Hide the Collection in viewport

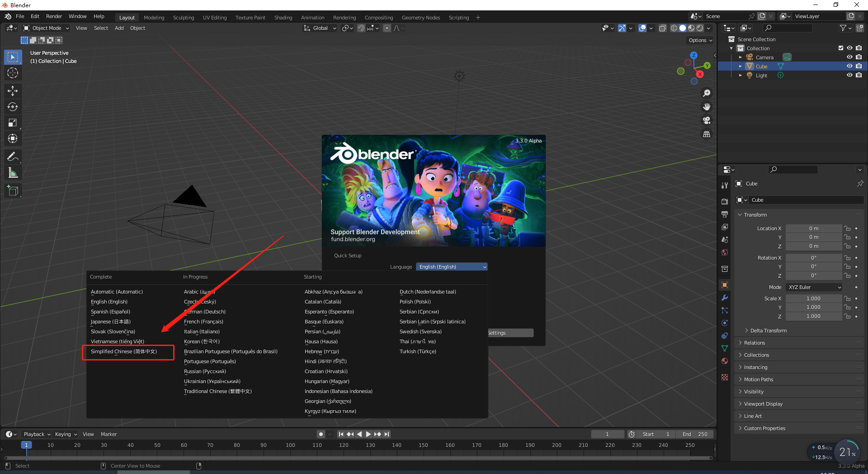pos(849,48)
